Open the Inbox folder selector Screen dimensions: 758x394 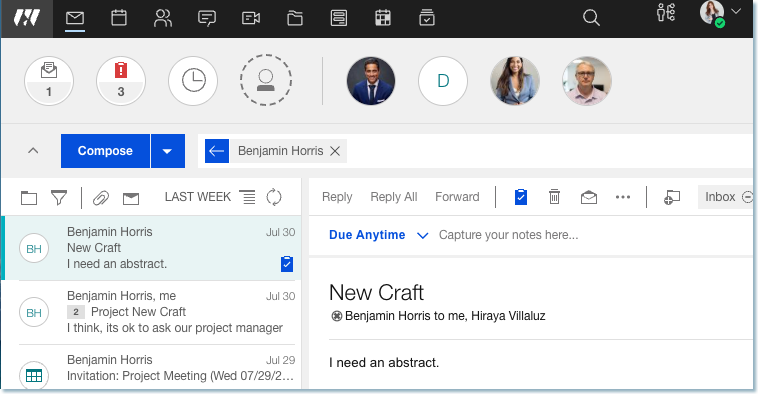[725, 197]
